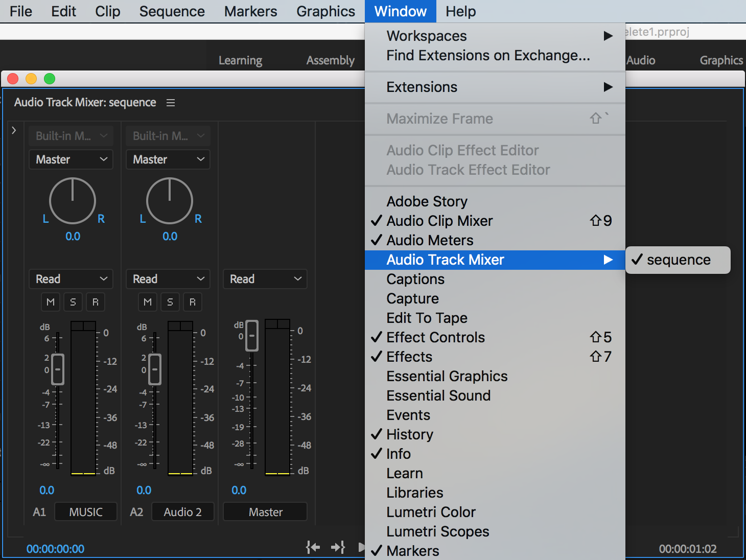Select Edit To Tape
The width and height of the screenshot is (746, 560).
495,318
